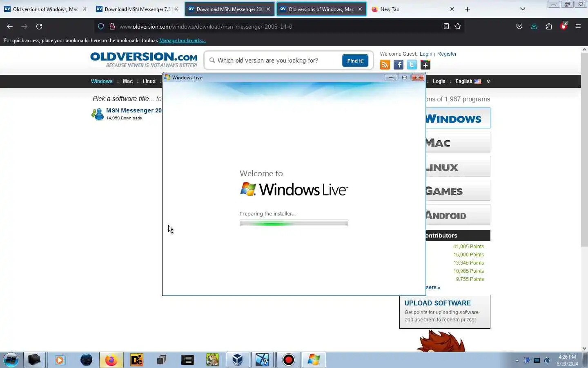Open Linux section in site nav bar
The height and width of the screenshot is (368, 588).
click(149, 81)
